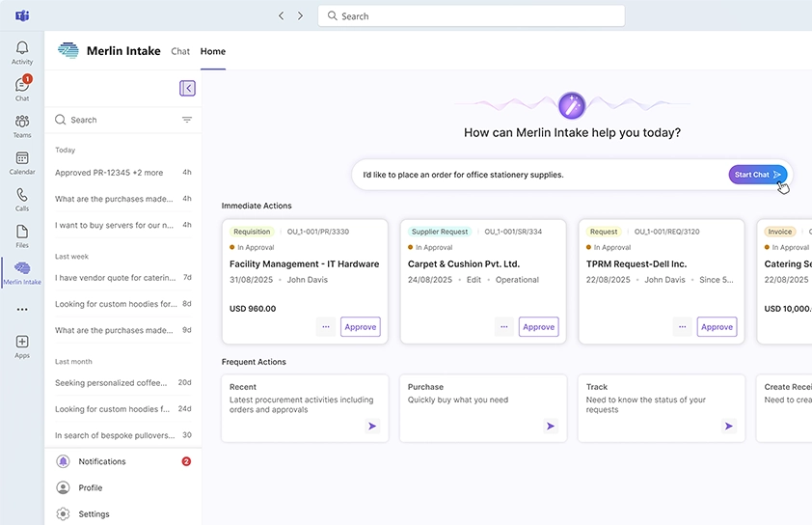The image size is (812, 525).
Task: Select the Home tab
Action: pos(212,51)
